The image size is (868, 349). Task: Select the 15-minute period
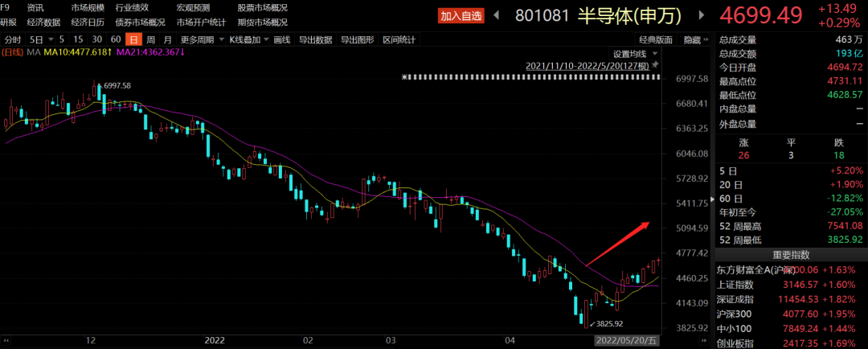(x=79, y=40)
